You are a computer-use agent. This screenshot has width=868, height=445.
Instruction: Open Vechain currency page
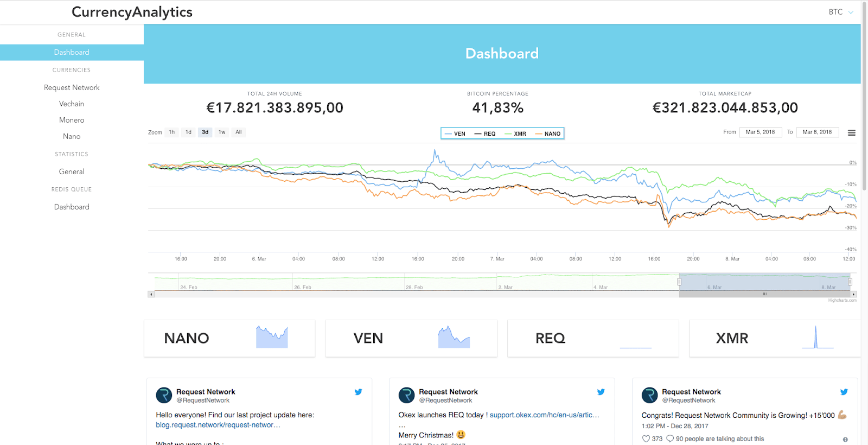click(72, 104)
